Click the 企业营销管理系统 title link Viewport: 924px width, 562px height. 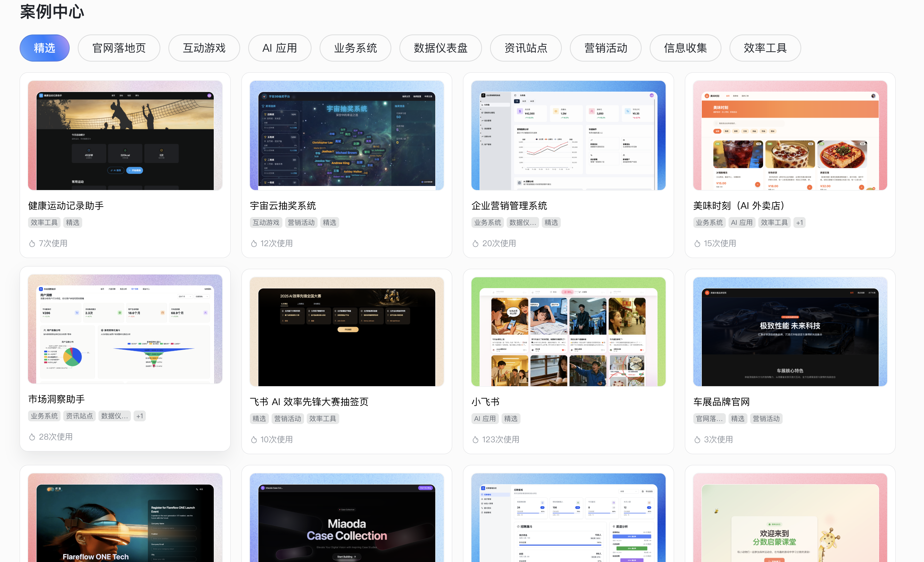click(509, 206)
